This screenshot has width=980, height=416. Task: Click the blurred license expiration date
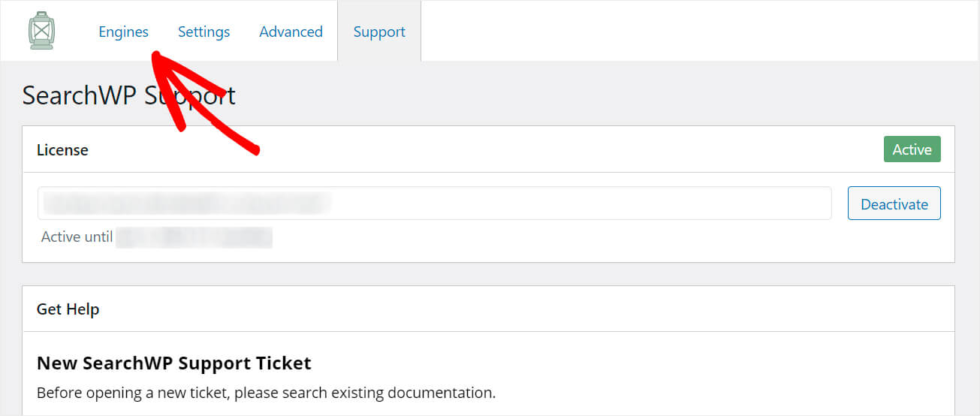coord(194,237)
